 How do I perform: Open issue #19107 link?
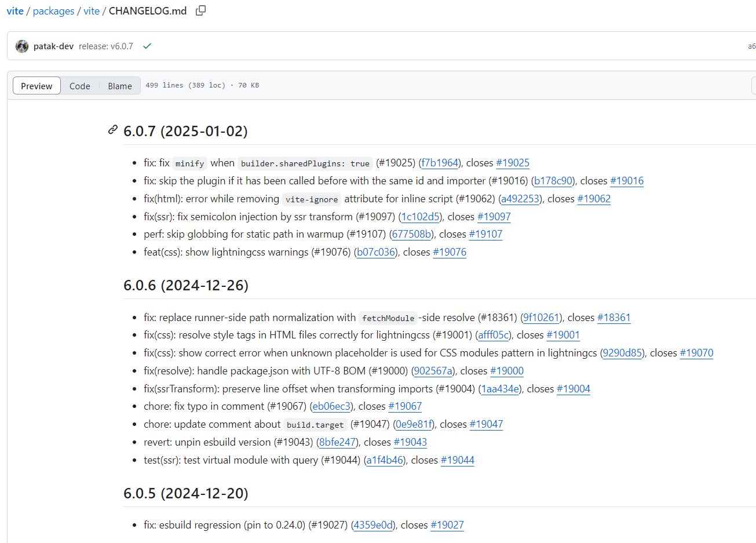point(485,234)
